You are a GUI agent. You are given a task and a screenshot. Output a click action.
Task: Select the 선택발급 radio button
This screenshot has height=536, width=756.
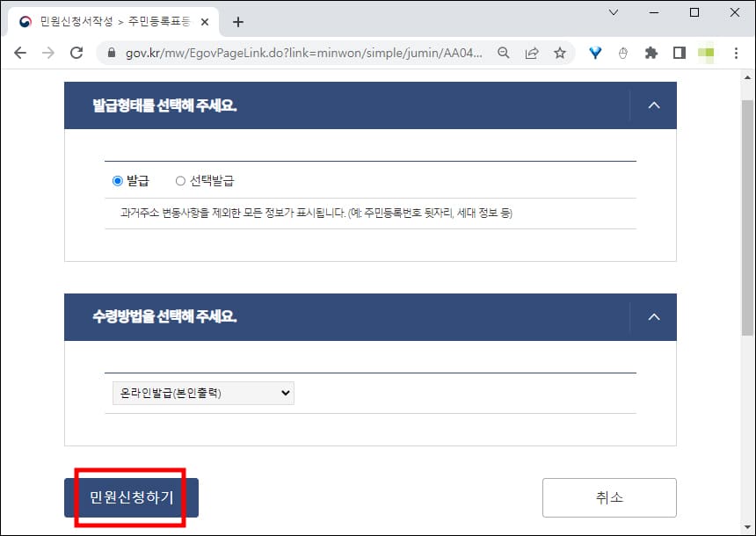[180, 180]
